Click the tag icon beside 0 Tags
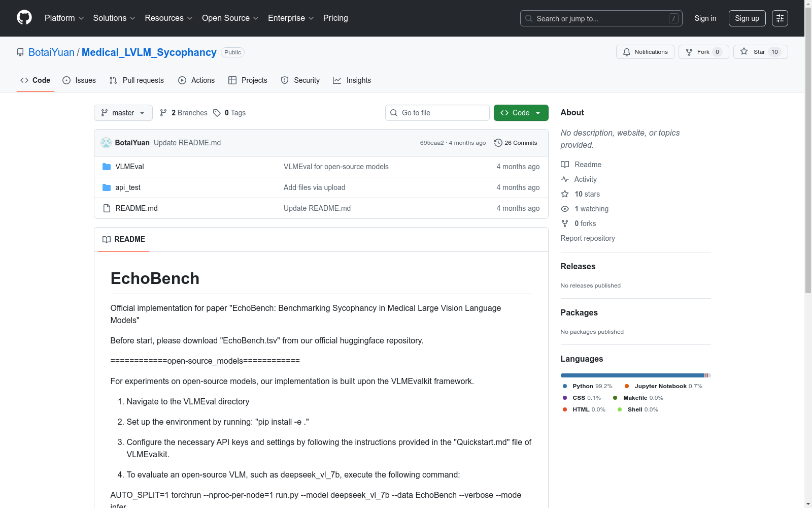The width and height of the screenshot is (812, 508). (217, 113)
